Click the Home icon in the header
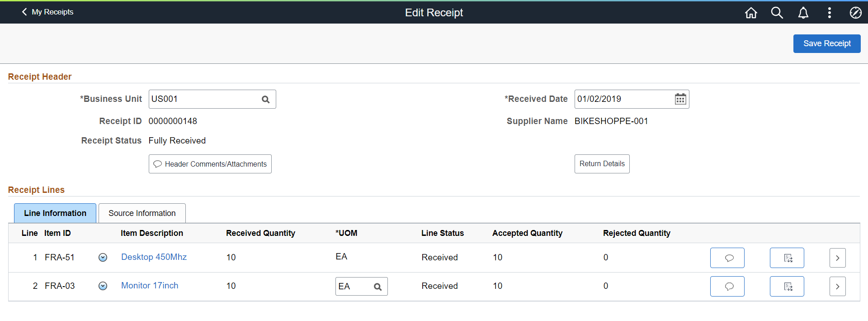 click(751, 13)
